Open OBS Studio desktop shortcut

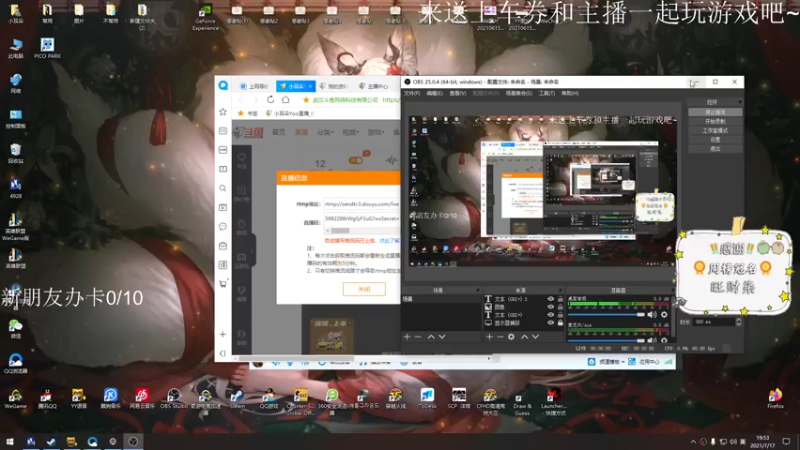click(174, 399)
